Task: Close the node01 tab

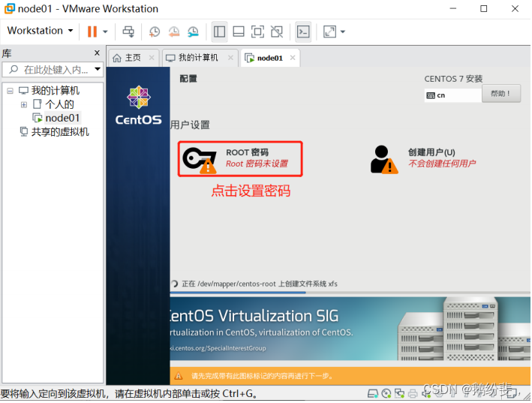Action: [293, 58]
